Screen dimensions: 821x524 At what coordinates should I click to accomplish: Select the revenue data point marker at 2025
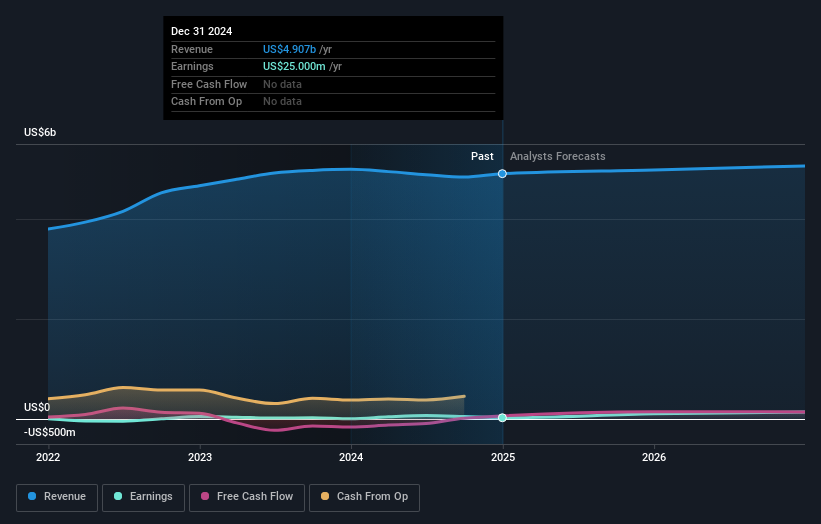click(502, 174)
